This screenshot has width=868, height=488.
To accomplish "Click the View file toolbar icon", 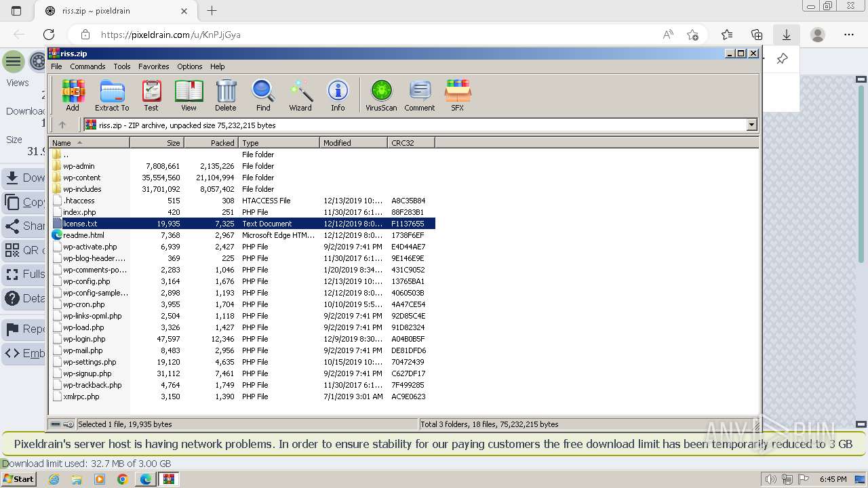I will pyautogui.click(x=189, y=95).
